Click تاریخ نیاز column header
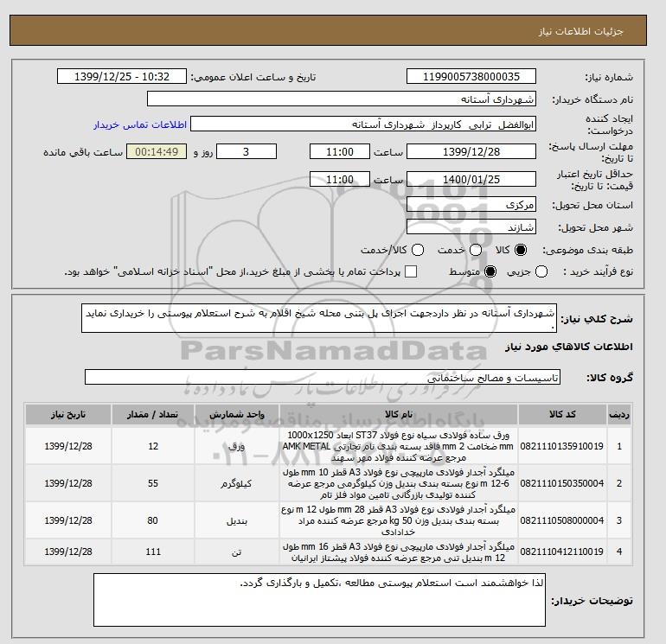666x644 pixels. point(68,415)
